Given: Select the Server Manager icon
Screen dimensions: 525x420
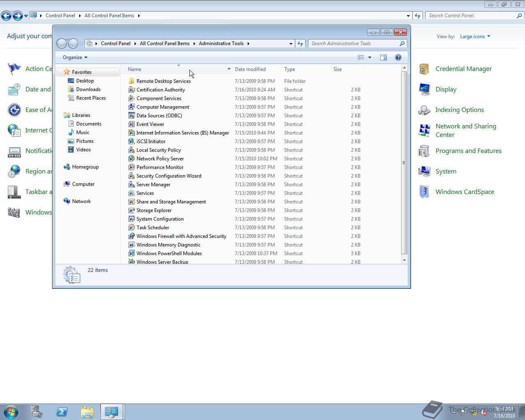Looking at the screenshot, I should (x=131, y=185).
